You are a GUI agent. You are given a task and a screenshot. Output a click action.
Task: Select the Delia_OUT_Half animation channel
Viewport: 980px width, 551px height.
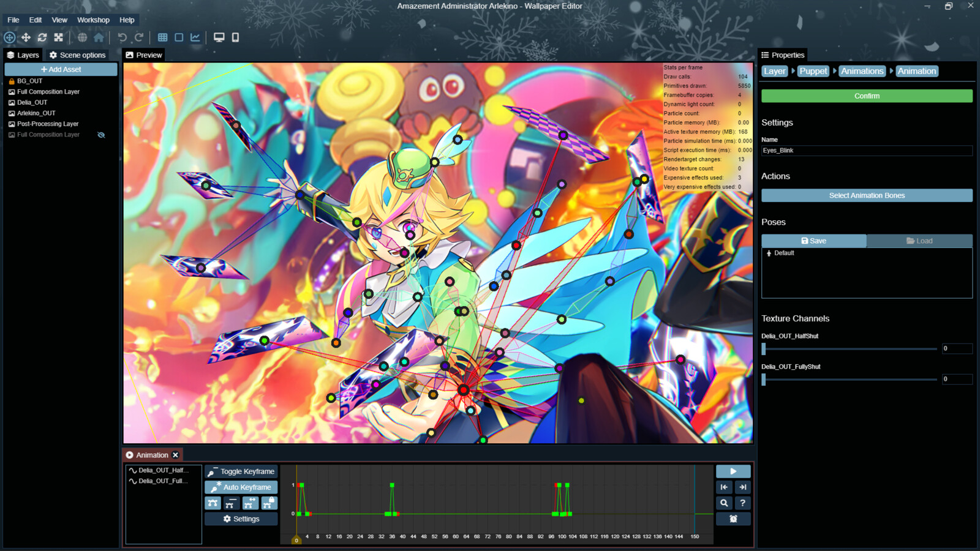[x=164, y=470]
